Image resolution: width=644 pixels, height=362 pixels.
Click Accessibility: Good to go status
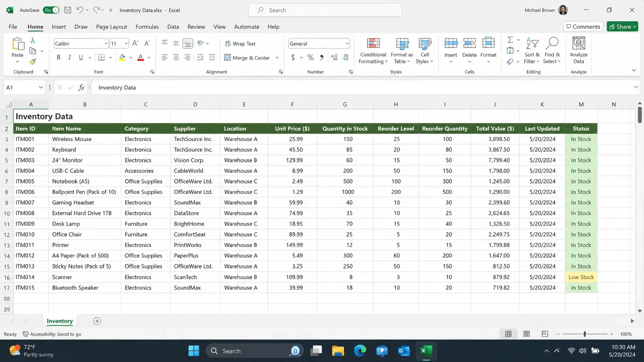tap(52, 334)
